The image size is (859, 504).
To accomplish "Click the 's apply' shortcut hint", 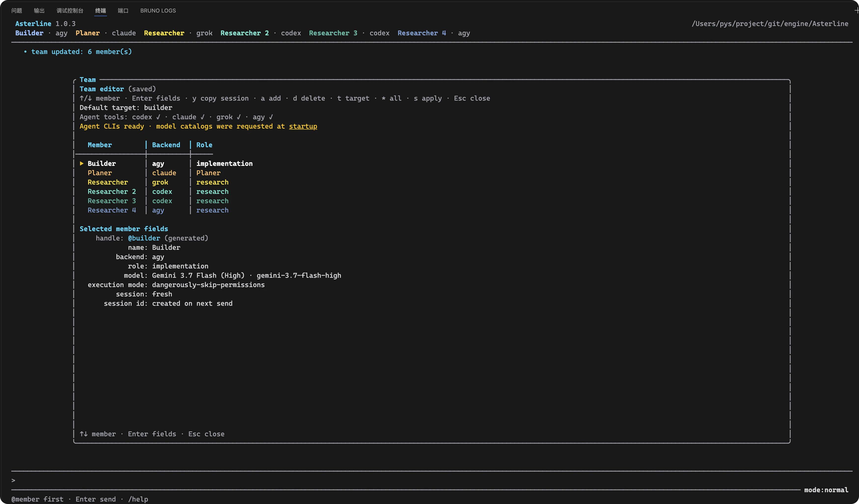I will pos(428,98).
